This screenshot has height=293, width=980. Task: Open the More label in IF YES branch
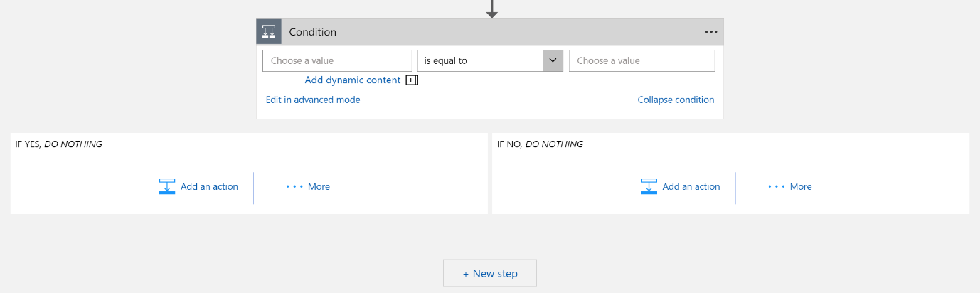point(319,186)
